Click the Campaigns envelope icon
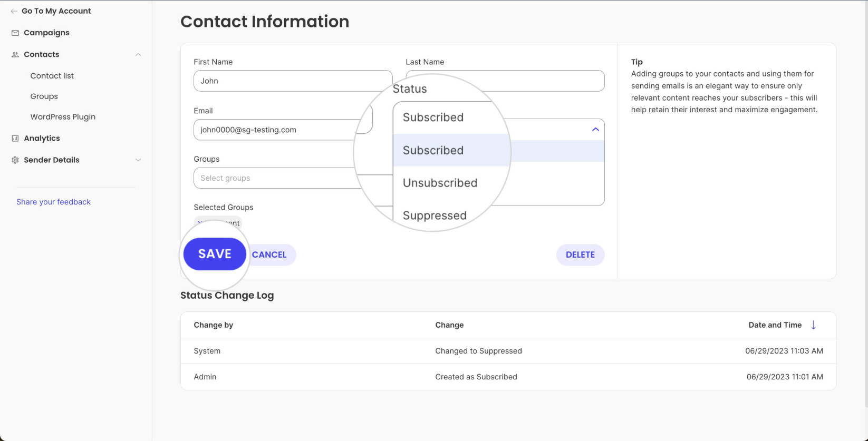This screenshot has width=868, height=441. 15,33
